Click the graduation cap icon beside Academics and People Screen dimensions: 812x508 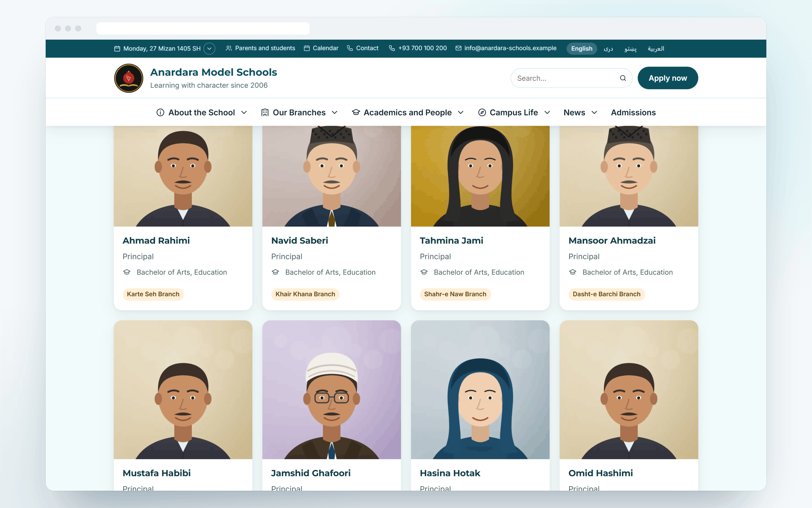point(356,112)
